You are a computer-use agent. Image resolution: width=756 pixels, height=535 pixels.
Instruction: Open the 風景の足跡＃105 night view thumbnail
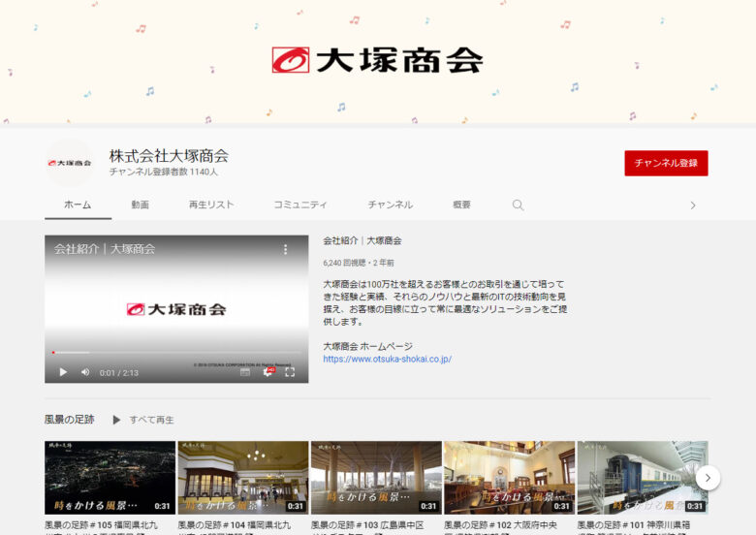(110, 478)
